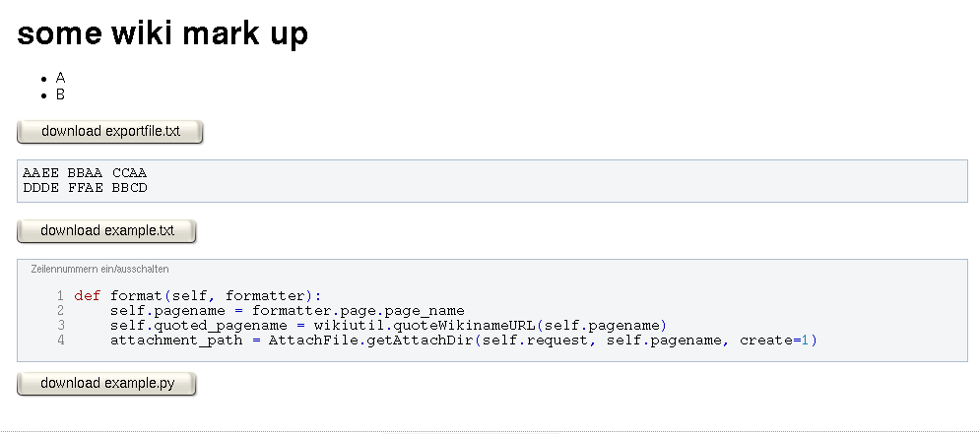
Task: Click the 'AAEE' text in preformatted block
Action: 40,173
